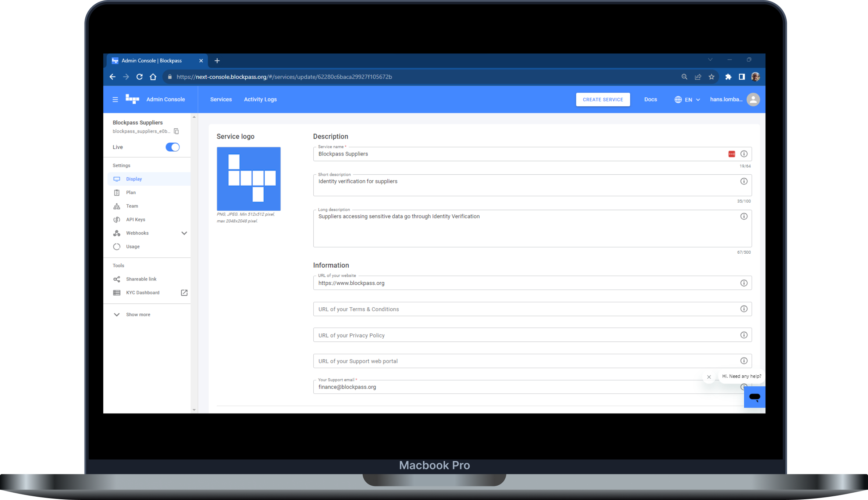868x500 pixels.
Task: Close the Admin Console | Blockpass tab
Action: click(201, 61)
